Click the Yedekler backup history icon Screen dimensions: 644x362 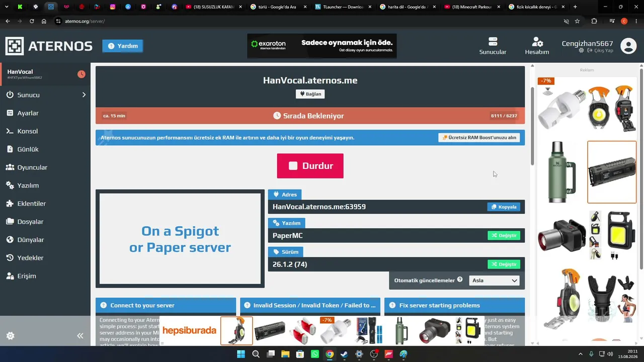10,258
